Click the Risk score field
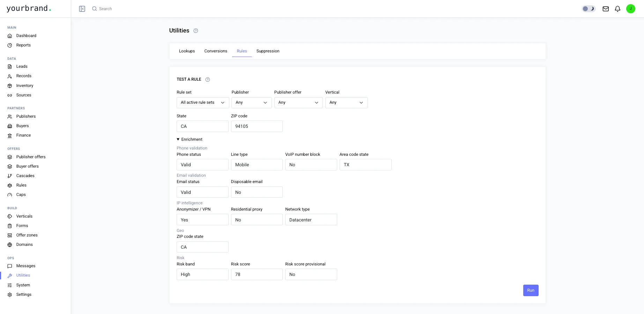644x314 pixels. tap(257, 274)
